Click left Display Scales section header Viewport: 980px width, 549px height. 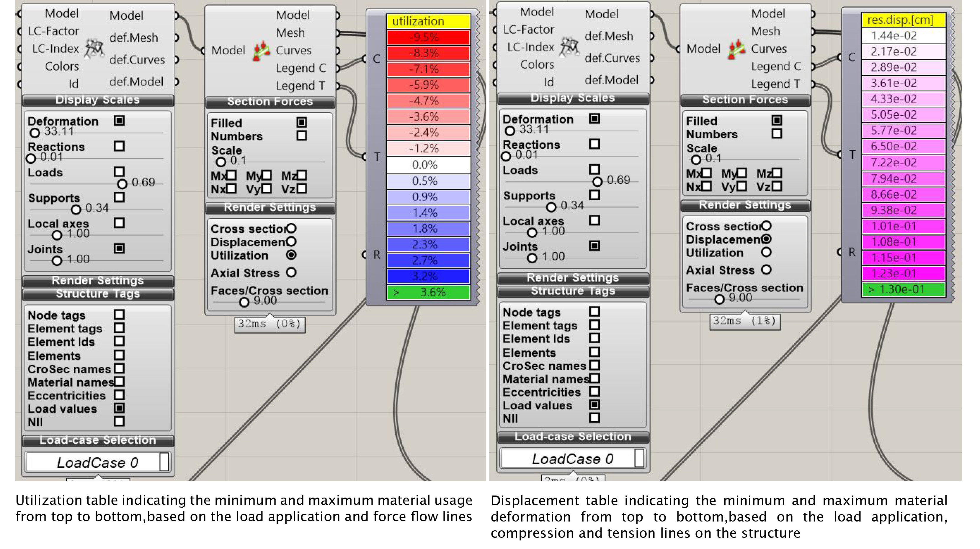click(98, 100)
